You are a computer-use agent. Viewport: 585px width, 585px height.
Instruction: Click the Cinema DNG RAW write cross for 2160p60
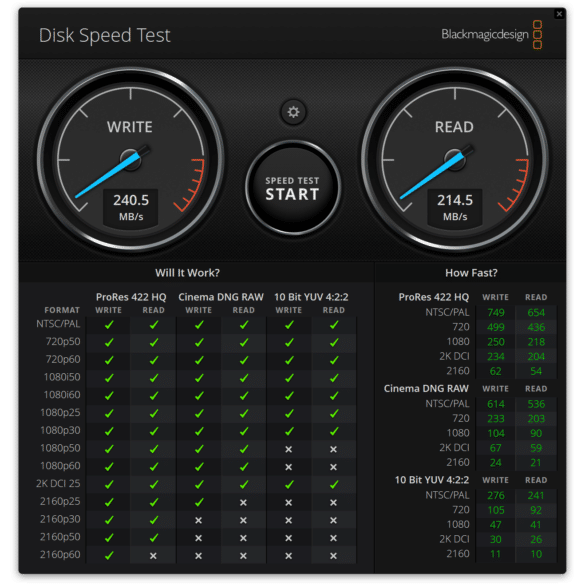198,556
